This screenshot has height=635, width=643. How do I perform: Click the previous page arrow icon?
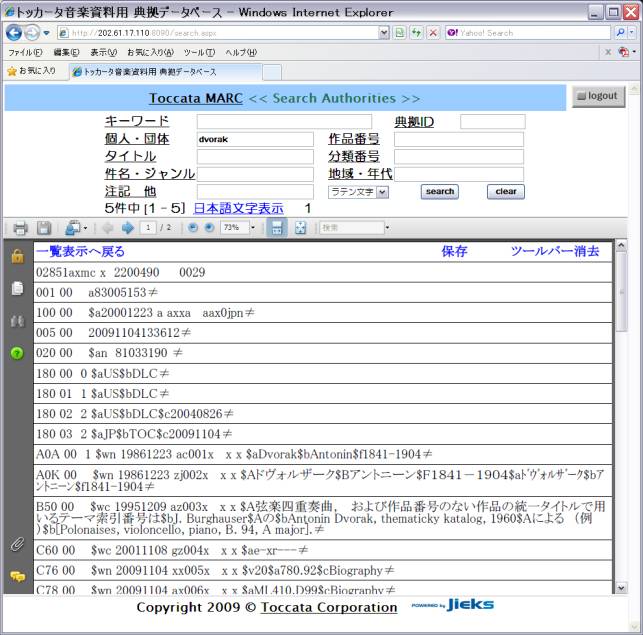tap(107, 228)
